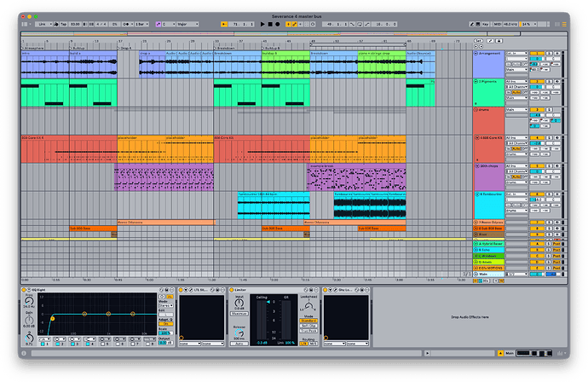The height and width of the screenshot is (382, 588).
Task: Collapse the drums group track
Action: [476, 110]
